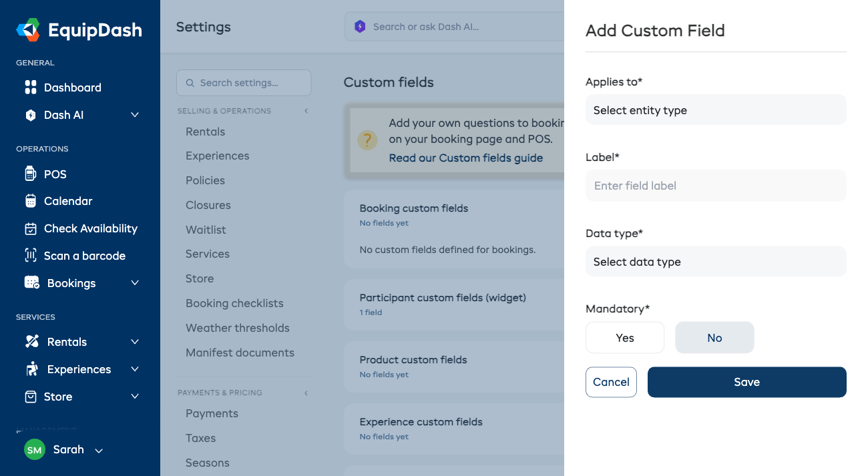Open the Calendar icon in sidebar
The height and width of the screenshot is (476, 868).
coord(30,201)
